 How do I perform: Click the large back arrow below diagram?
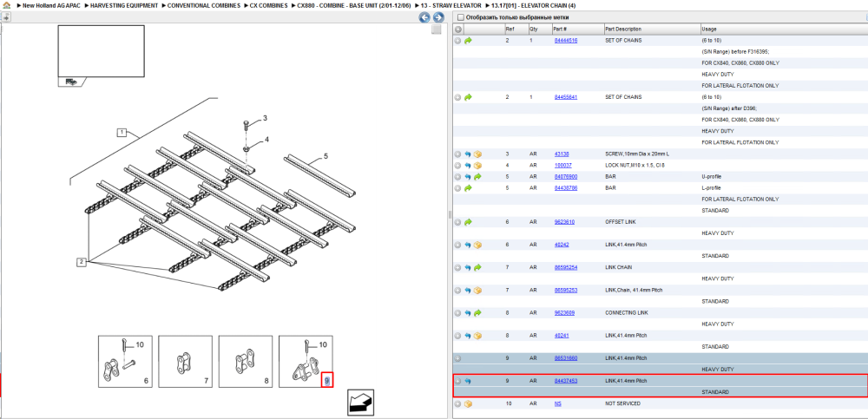(359, 403)
